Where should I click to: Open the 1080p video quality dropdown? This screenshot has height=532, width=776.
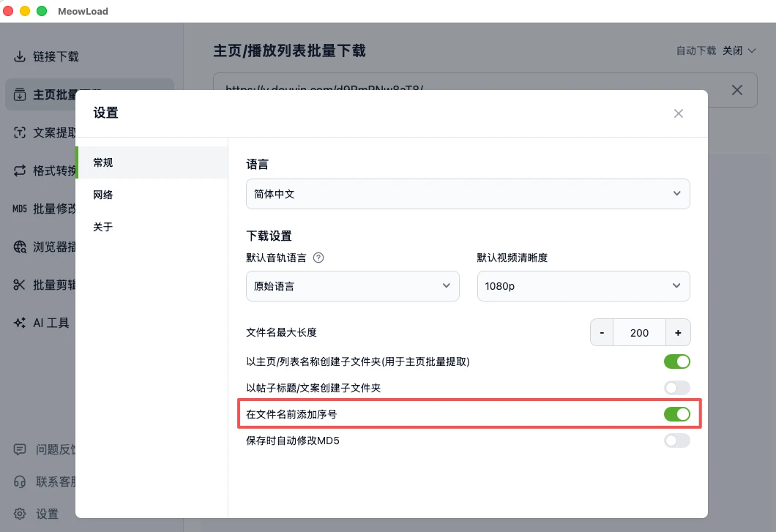tap(583, 286)
